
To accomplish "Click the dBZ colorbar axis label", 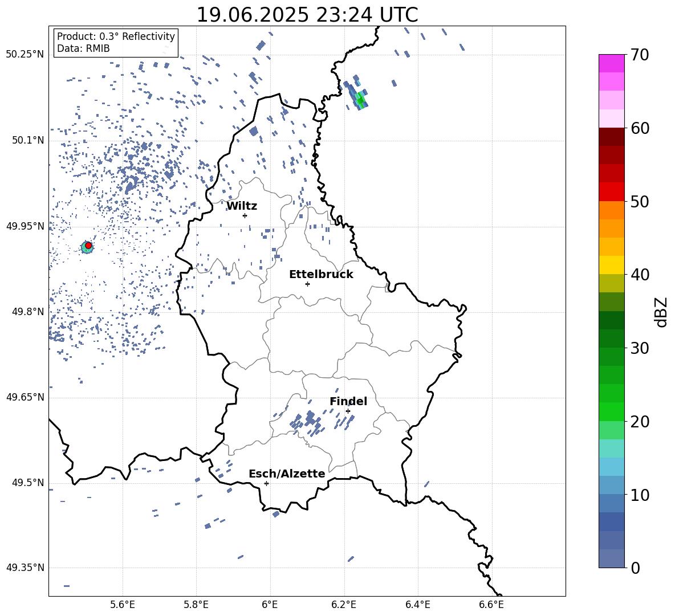I will click(662, 312).
